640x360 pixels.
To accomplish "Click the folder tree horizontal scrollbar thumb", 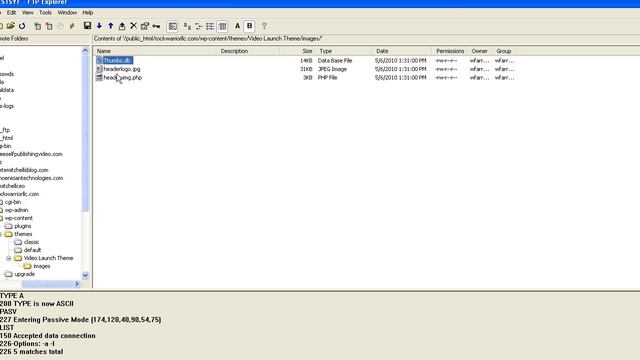I will tap(47, 284).
